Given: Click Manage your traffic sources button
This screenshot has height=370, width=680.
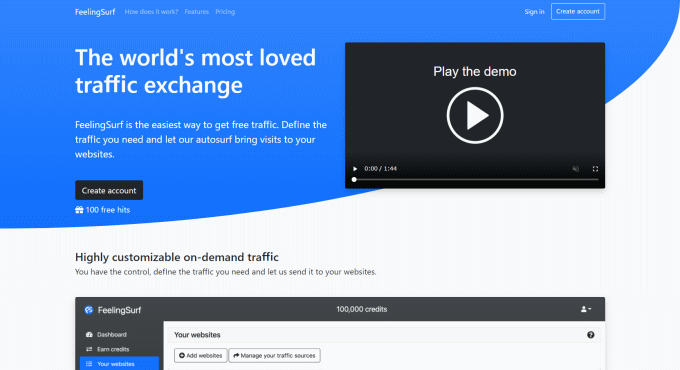Looking at the screenshot, I should (x=275, y=355).
